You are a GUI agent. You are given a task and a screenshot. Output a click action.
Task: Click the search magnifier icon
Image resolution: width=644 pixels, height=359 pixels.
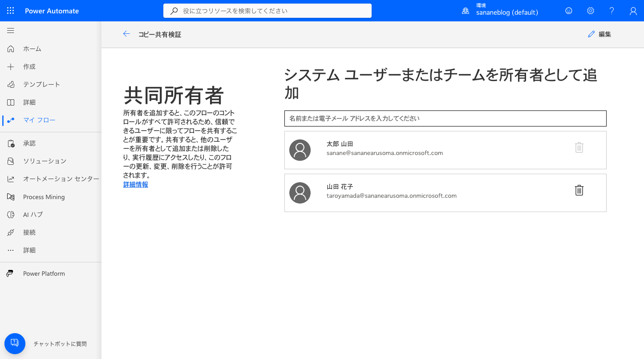(x=174, y=11)
